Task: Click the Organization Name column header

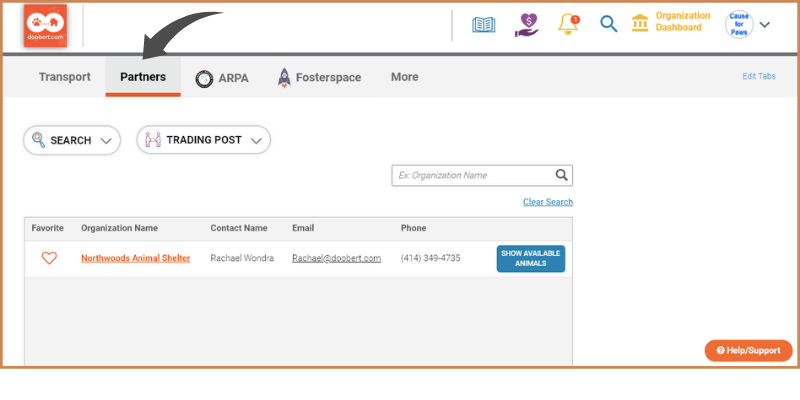Action: pyautogui.click(x=119, y=228)
